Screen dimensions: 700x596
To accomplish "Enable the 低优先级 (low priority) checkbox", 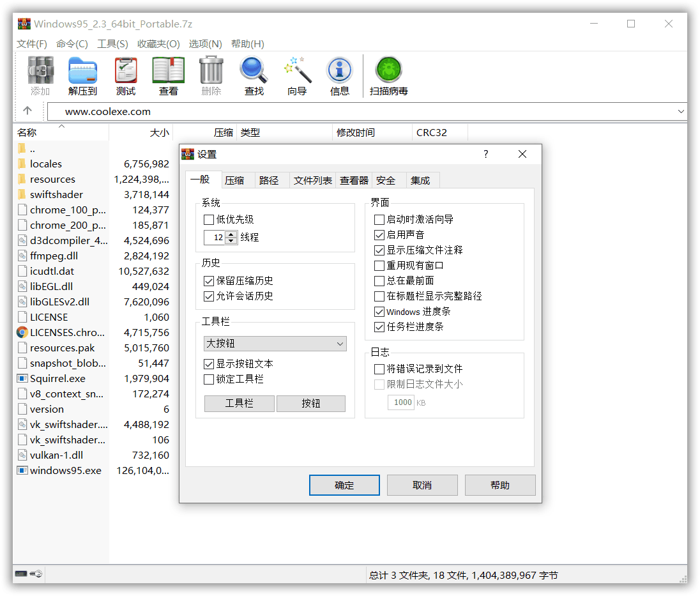I will tap(208, 219).
